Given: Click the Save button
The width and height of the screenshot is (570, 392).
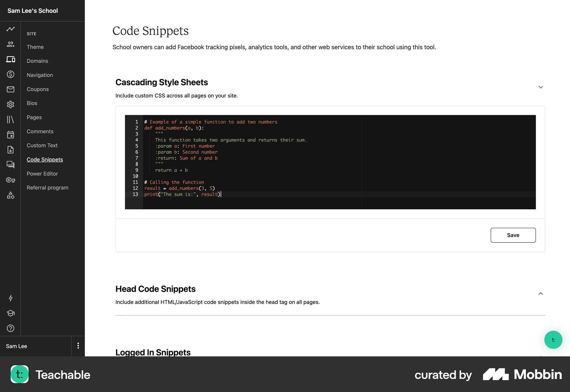Looking at the screenshot, I should 513,235.
